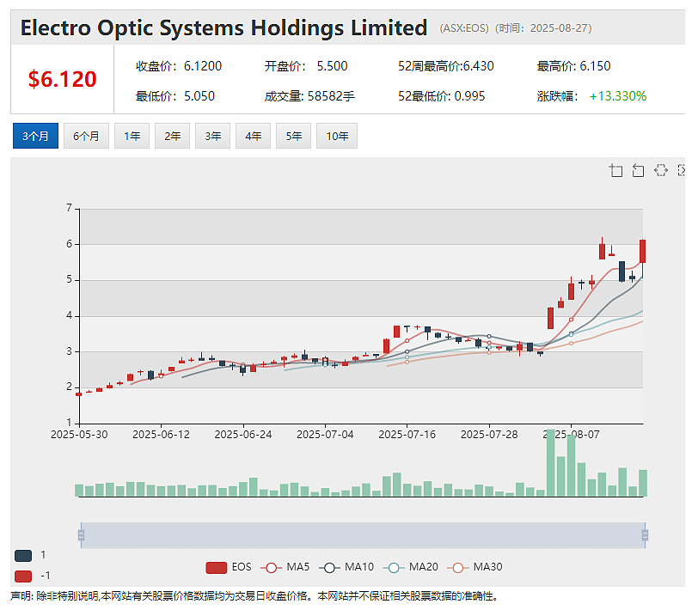Toggle the red '-1' volume category swatch
The height and width of the screenshot is (616, 698).
click(x=23, y=576)
